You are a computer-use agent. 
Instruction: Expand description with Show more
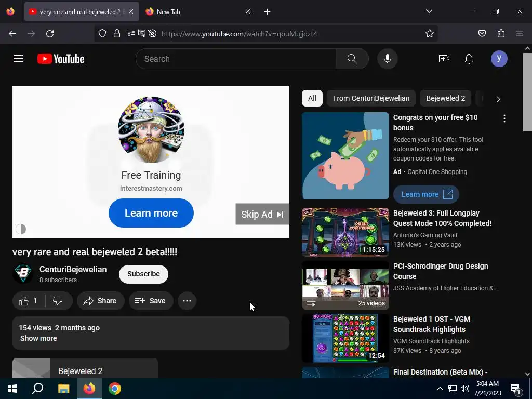(38, 338)
